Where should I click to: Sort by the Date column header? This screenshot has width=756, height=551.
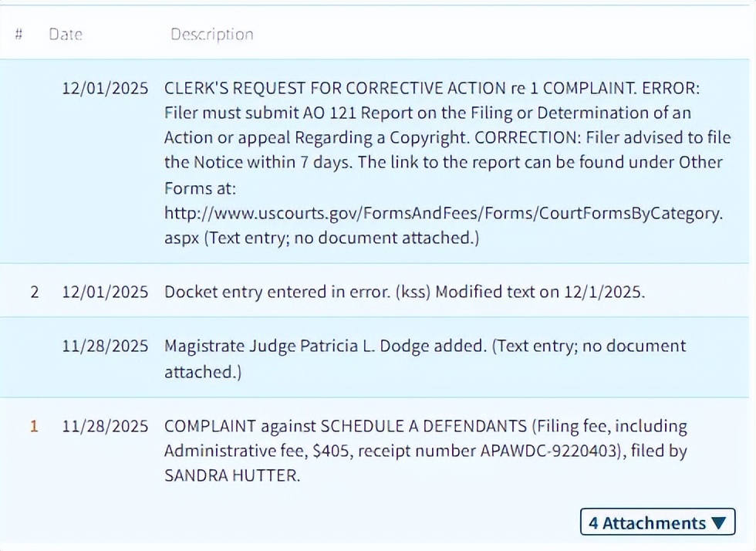tap(66, 34)
